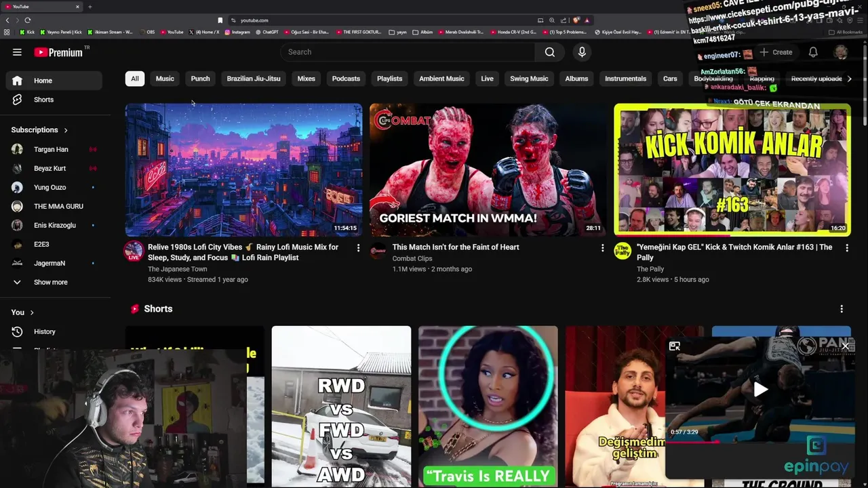Start voice search with the microphone
Screen dimensions: 868x488
(582, 52)
